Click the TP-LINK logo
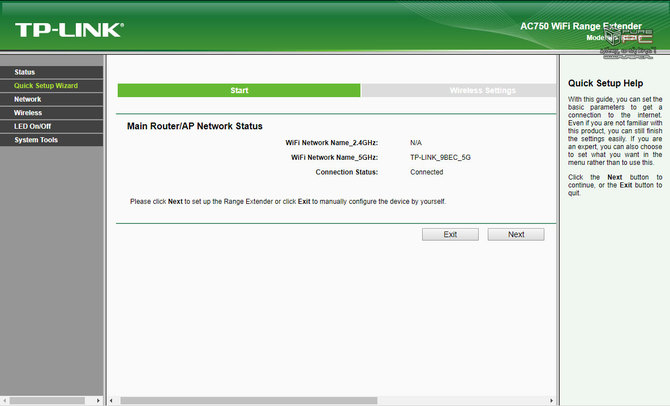This screenshot has height=406, width=670. coord(70,30)
